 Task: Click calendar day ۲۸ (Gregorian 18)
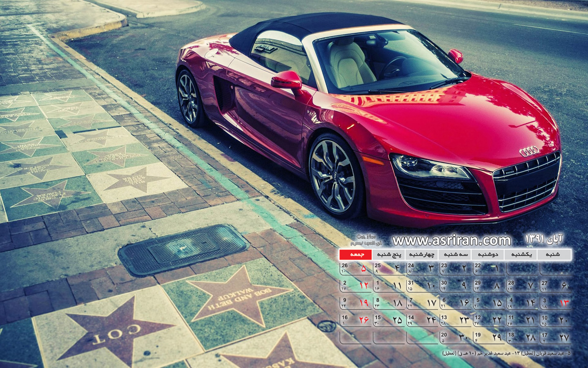point(523,337)
